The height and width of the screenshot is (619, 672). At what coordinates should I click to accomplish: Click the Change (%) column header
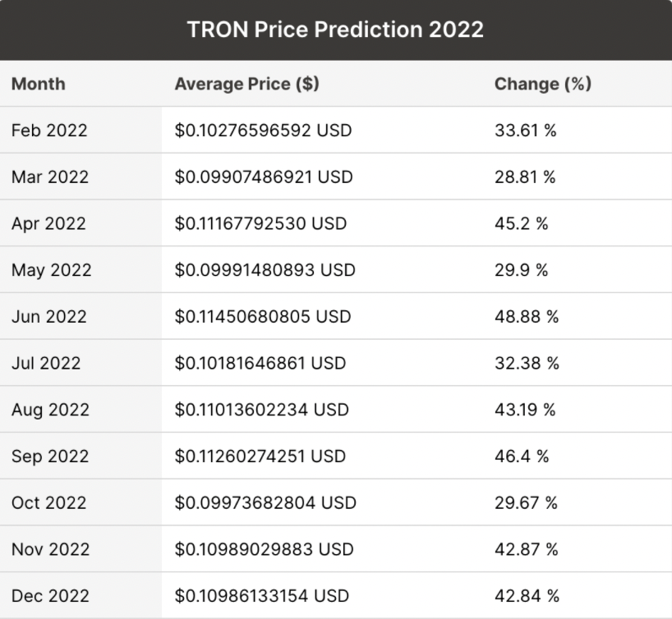pyautogui.click(x=543, y=84)
